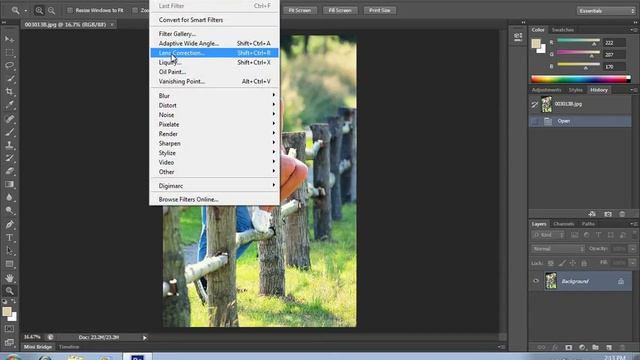Select the Hand tool
640x360 pixels.
pyautogui.click(x=9, y=278)
